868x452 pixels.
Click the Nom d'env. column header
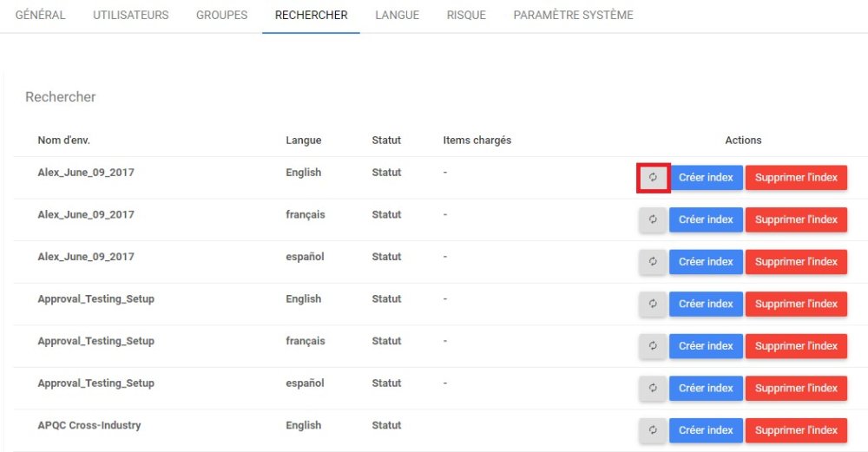(64, 141)
